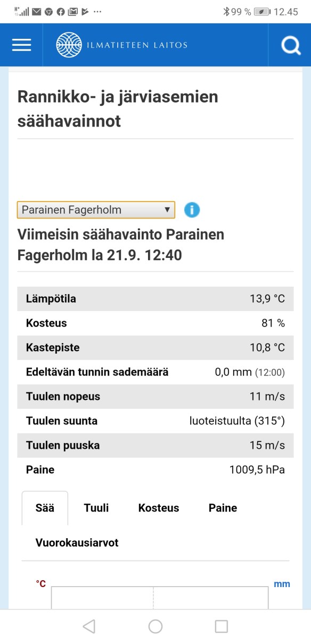Image resolution: width=311 pixels, height=644 pixels.
Task: Open the Kosteus chart tab
Action: pos(158,508)
